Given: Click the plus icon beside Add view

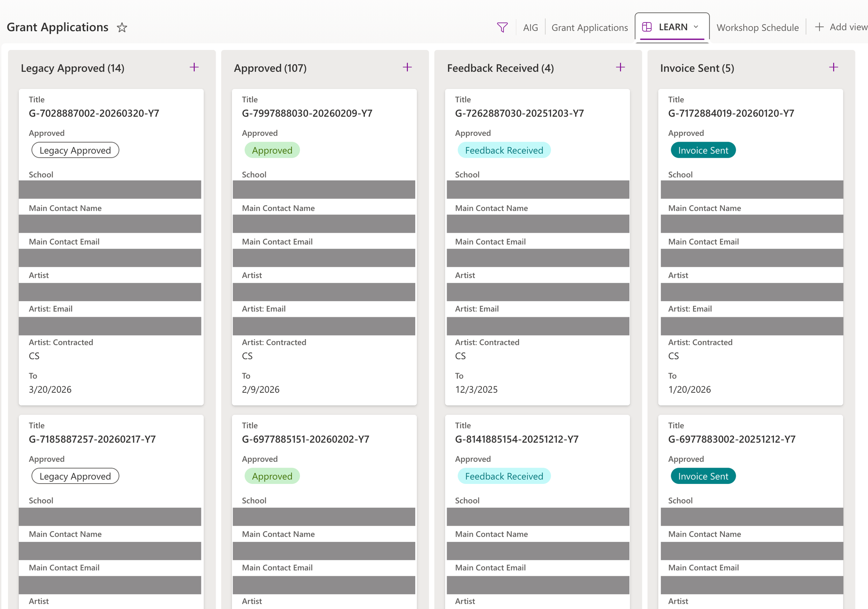Looking at the screenshot, I should [x=819, y=27].
